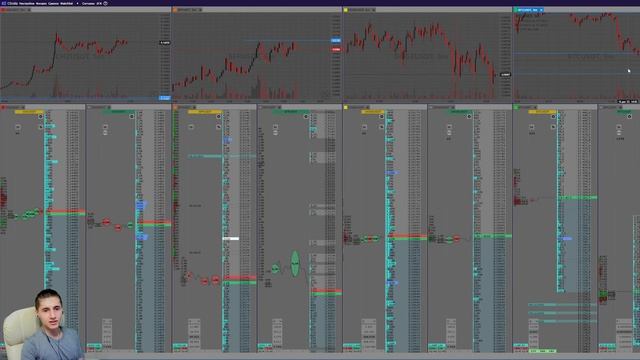This screenshot has height=360, width=640.
Task: Click the yellow ticker bar in the fifth order book
Action: (373, 111)
